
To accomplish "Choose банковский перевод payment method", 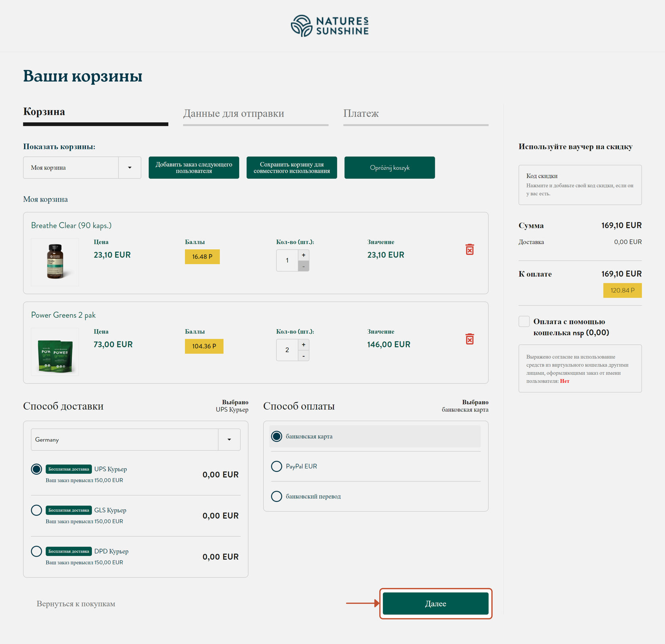I will tap(277, 496).
